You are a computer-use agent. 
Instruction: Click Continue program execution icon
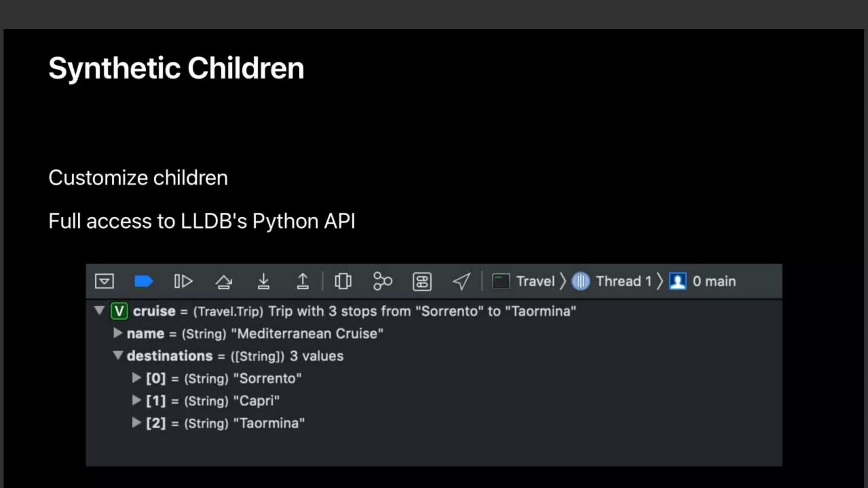[x=183, y=281]
